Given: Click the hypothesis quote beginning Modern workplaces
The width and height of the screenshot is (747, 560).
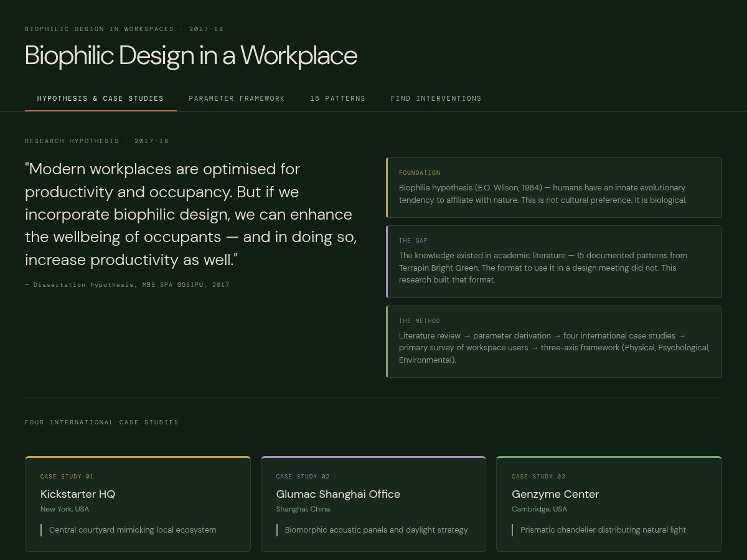Looking at the screenshot, I should [191, 214].
